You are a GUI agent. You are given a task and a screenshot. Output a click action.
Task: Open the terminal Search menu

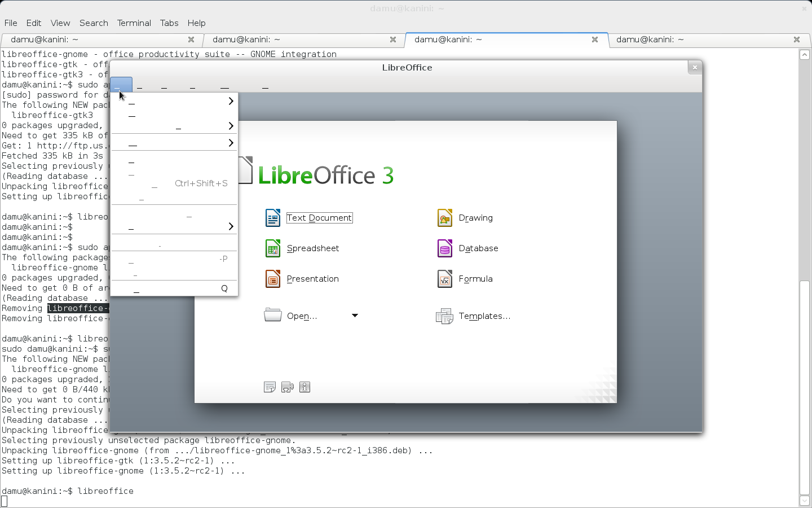coord(94,23)
